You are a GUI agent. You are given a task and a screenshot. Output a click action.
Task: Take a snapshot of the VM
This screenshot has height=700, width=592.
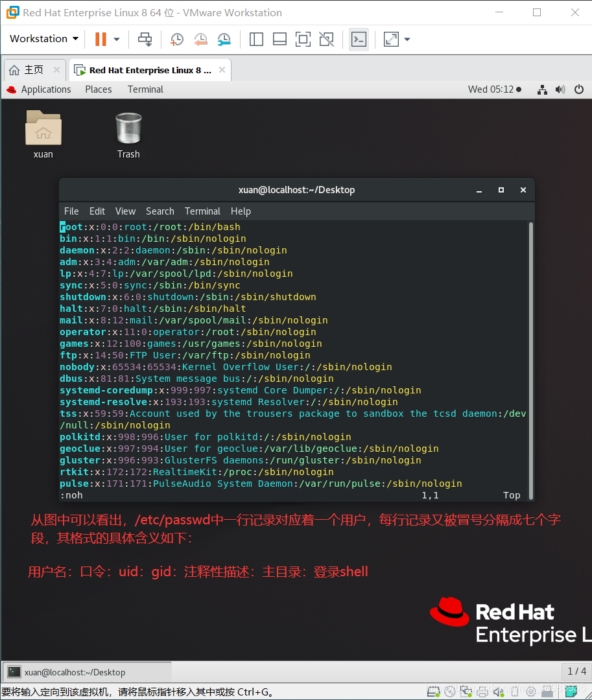tap(177, 40)
